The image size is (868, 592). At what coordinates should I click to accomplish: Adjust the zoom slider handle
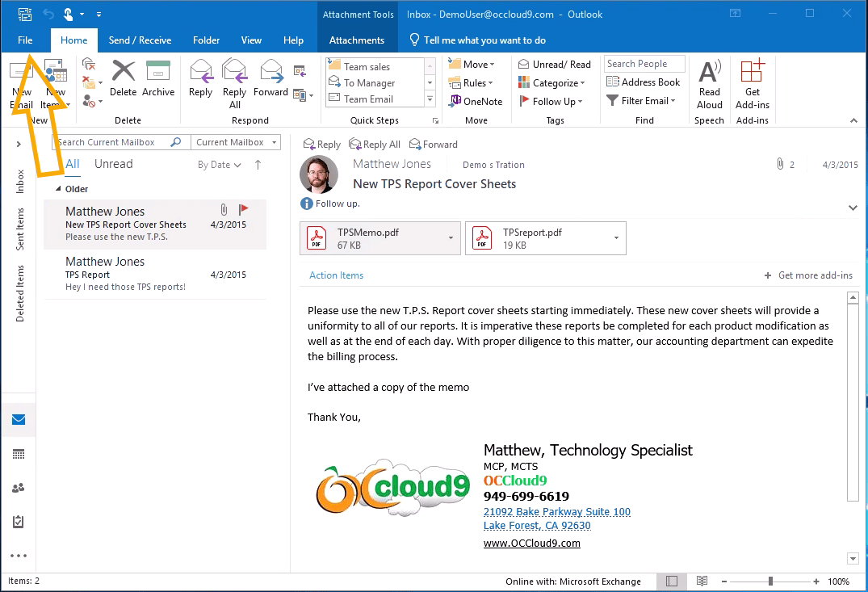(770, 581)
